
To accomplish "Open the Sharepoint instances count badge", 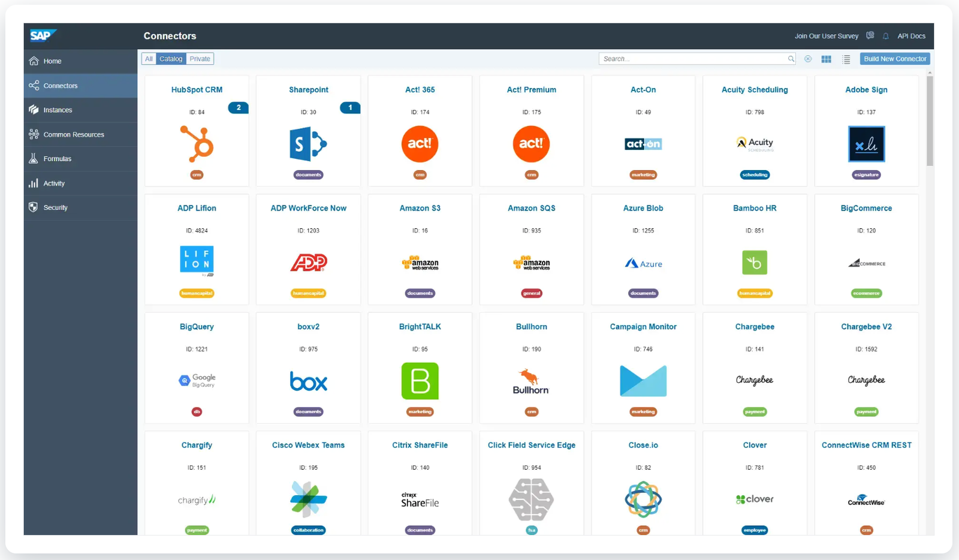I will 350,108.
